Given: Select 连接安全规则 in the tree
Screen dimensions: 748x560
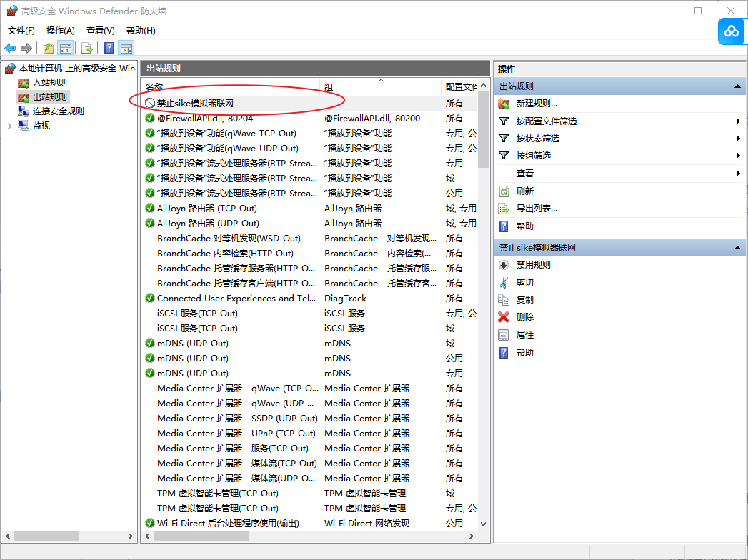Looking at the screenshot, I should tap(58, 111).
